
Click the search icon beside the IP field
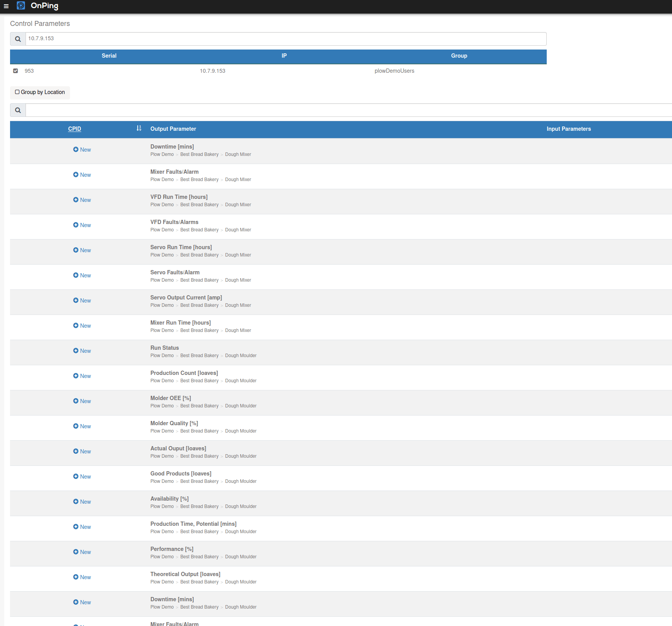pos(18,39)
